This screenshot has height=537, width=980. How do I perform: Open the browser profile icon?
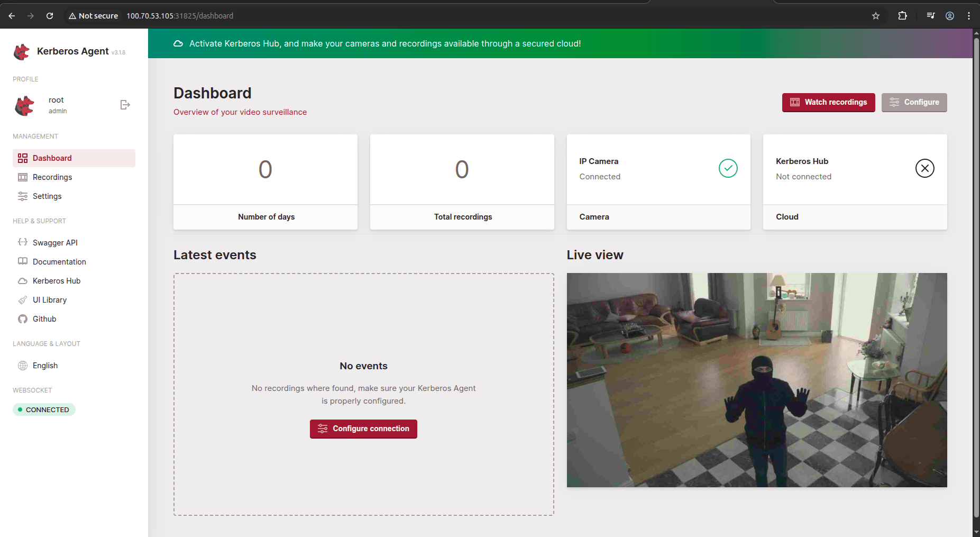[x=950, y=16]
